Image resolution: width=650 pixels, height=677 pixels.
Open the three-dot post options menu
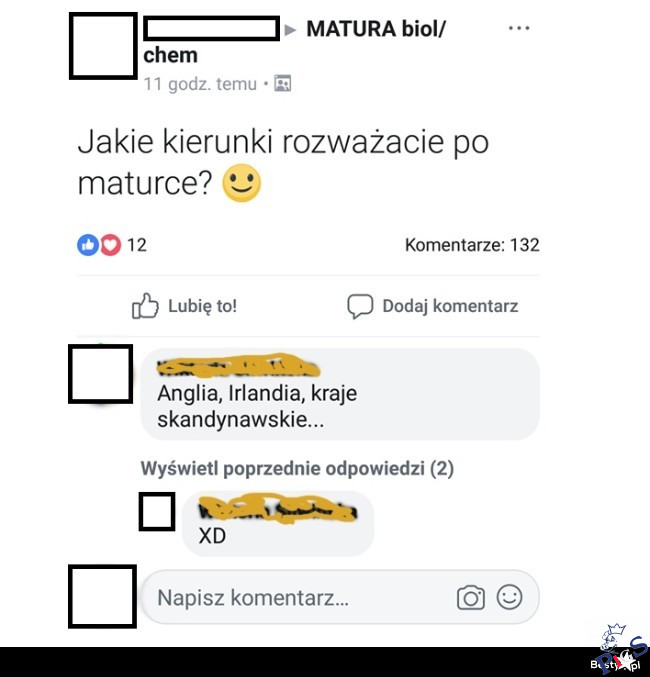(519, 28)
